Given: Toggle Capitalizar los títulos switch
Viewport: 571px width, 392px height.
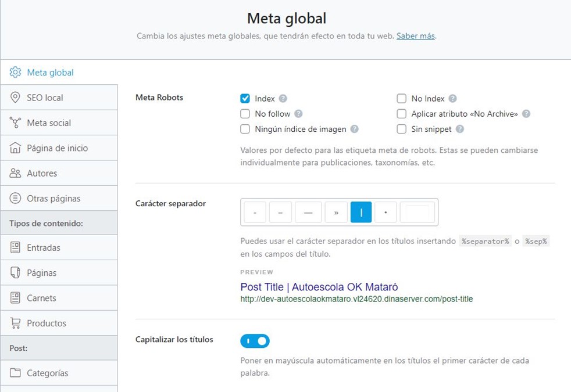Looking at the screenshot, I should coord(255,341).
